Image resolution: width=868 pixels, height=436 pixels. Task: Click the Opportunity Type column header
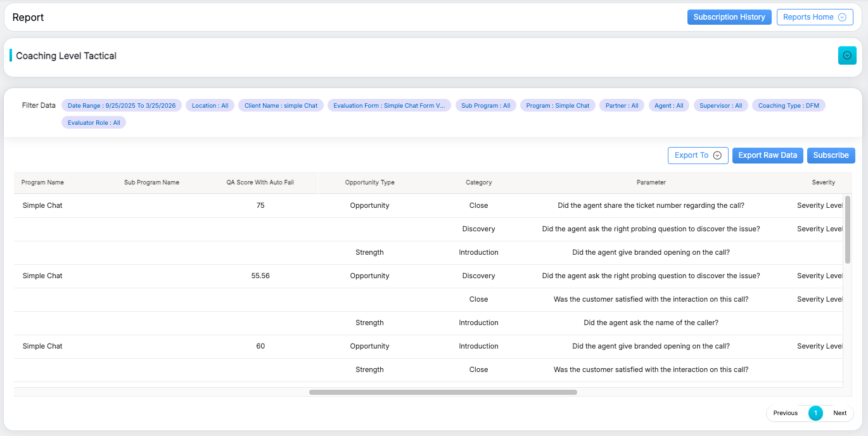tap(369, 183)
